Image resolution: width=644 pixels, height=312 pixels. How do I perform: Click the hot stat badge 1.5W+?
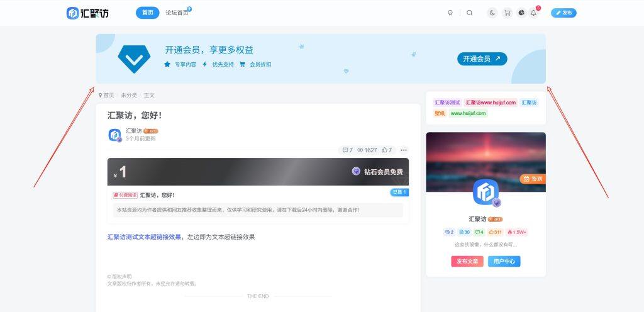pyautogui.click(x=517, y=232)
